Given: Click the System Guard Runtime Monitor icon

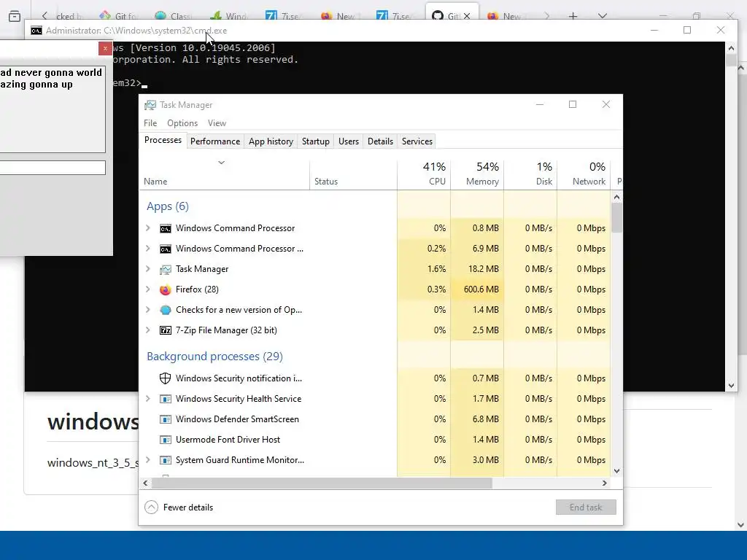Looking at the screenshot, I should click(x=166, y=461).
